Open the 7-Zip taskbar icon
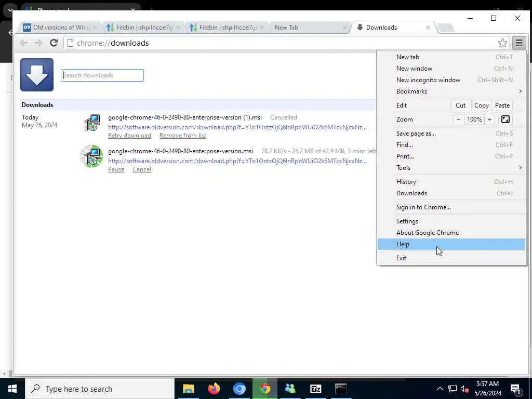This screenshot has height=399, width=532. [315, 389]
